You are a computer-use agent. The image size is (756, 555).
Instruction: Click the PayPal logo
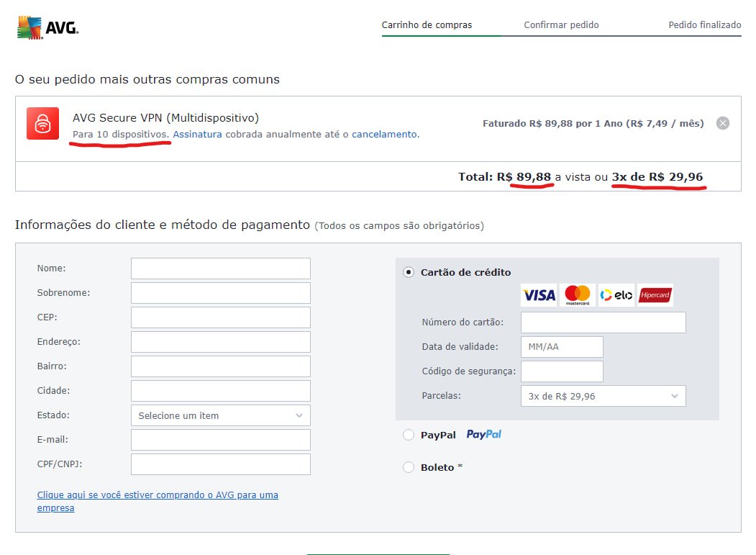click(483, 434)
